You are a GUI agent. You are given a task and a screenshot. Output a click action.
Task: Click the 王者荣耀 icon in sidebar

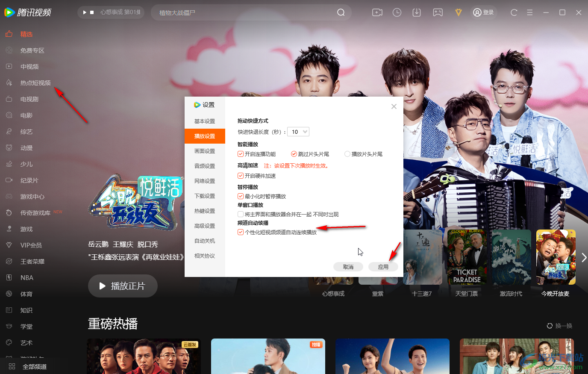click(x=9, y=262)
